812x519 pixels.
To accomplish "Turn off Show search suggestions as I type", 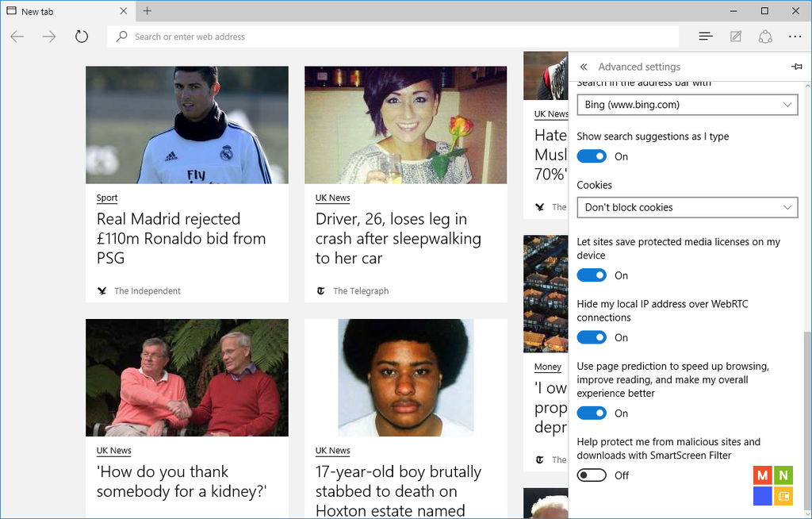I will point(592,156).
